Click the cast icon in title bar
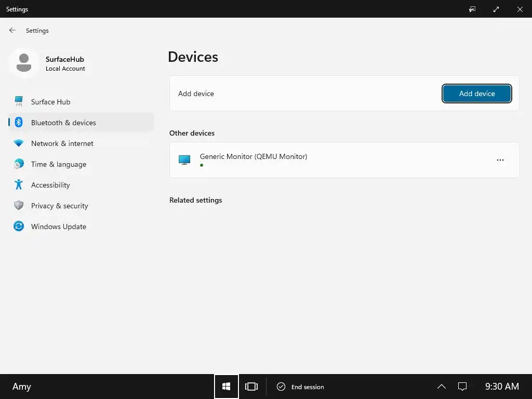532x399 pixels. pos(472,9)
